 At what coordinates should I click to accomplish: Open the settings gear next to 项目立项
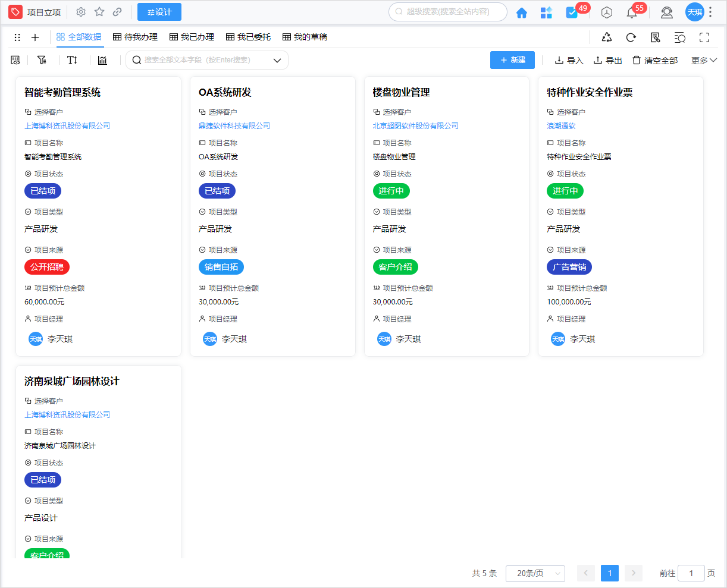point(80,11)
